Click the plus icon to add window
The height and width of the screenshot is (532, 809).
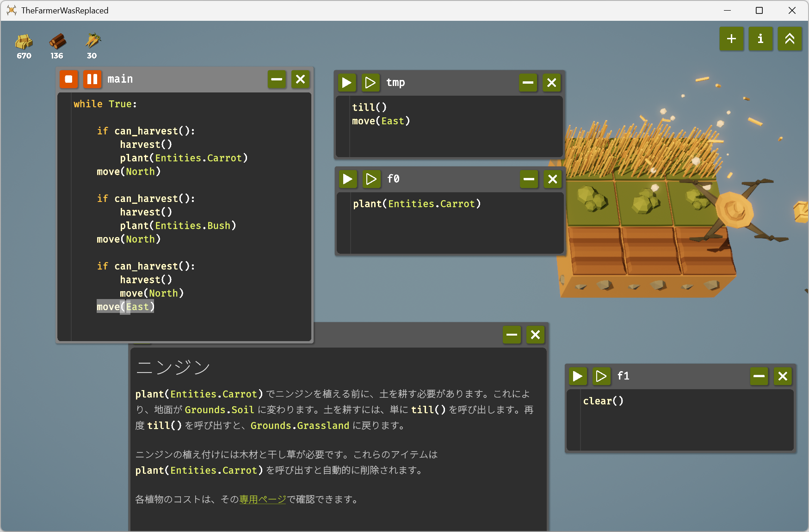pyautogui.click(x=731, y=39)
